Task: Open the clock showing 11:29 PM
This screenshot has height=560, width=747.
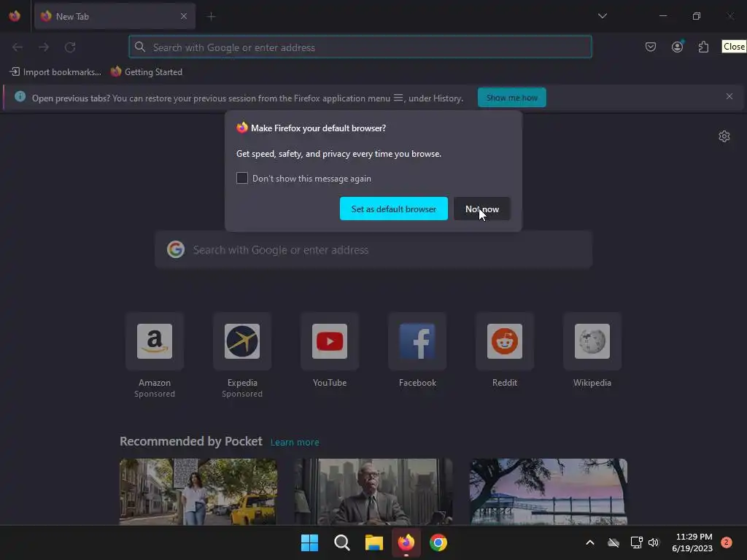Action: tap(692, 542)
